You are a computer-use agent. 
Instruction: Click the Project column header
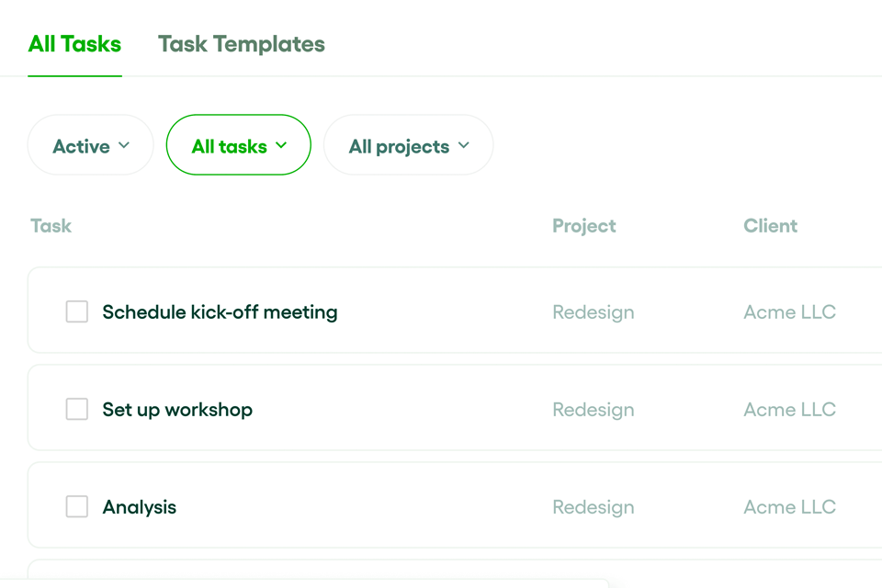coord(583,226)
